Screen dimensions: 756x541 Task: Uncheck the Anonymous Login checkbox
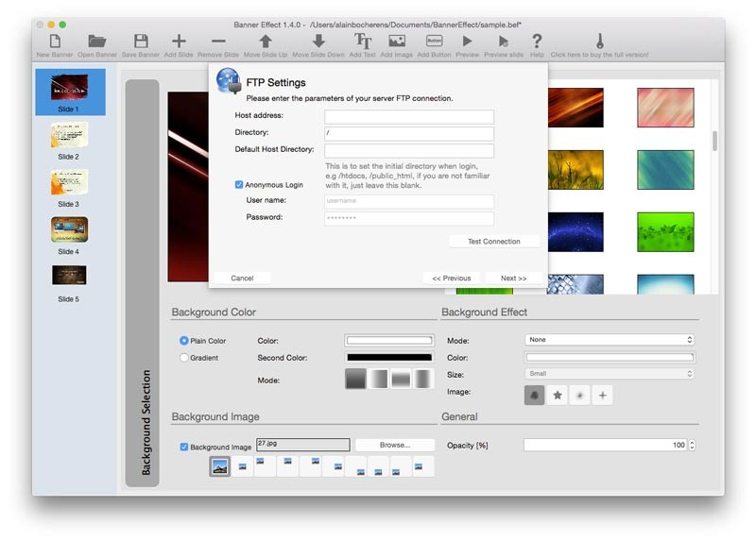240,185
